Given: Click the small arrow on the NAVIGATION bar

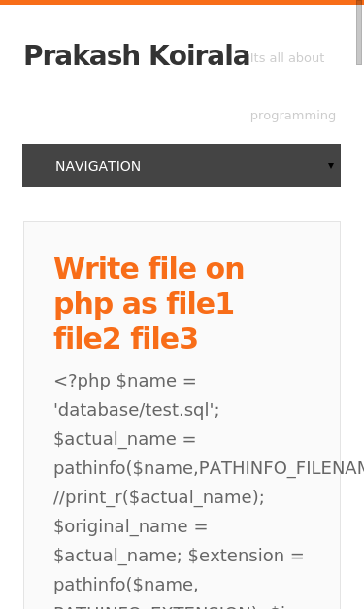Looking at the screenshot, I should 331,166.
